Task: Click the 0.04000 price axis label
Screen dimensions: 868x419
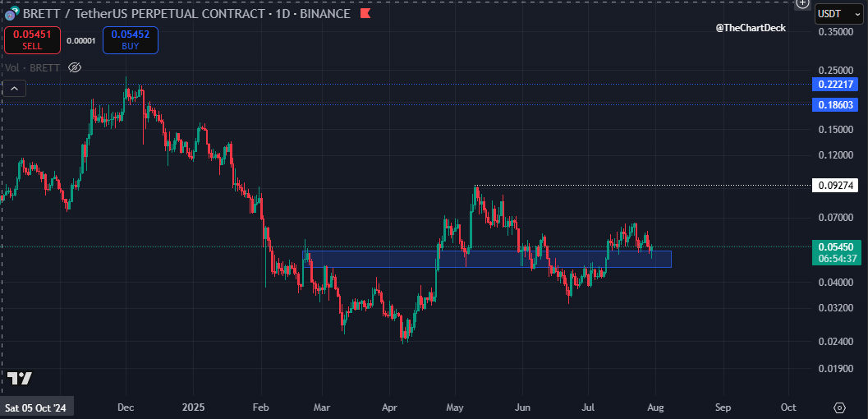Action: (835, 283)
